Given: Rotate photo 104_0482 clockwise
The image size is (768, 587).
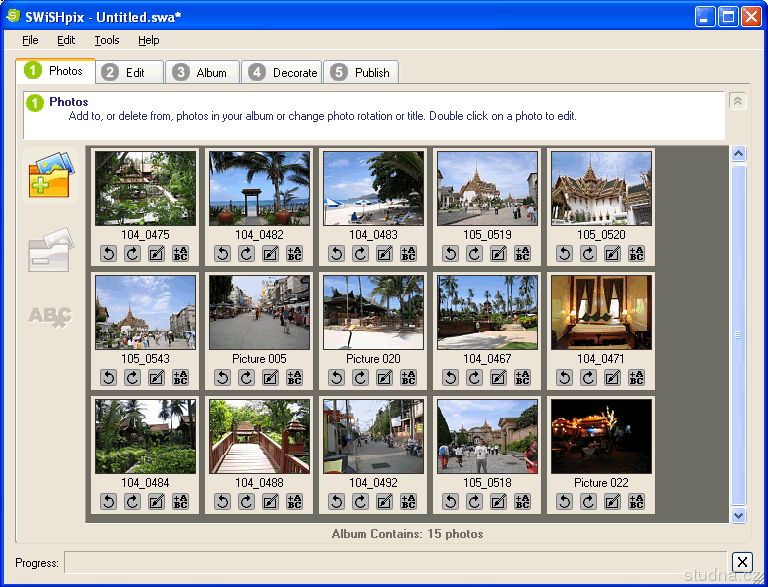Looking at the screenshot, I should tap(246, 253).
